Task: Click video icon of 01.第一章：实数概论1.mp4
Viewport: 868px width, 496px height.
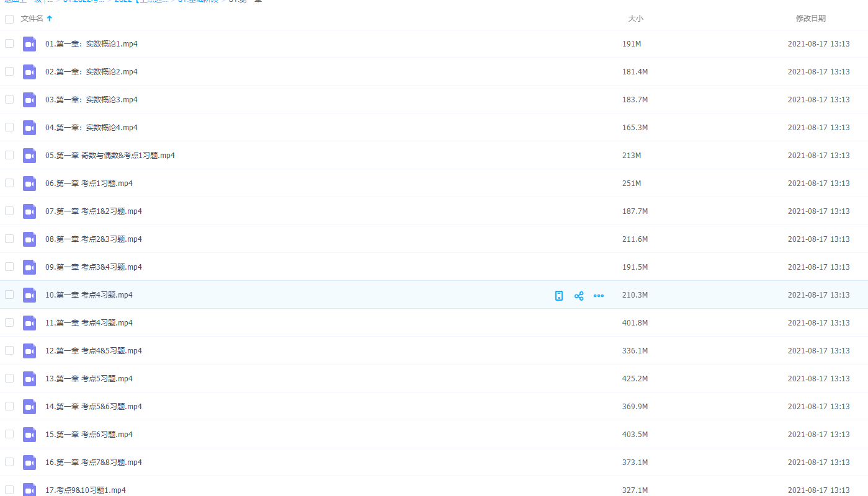Action: (30, 44)
